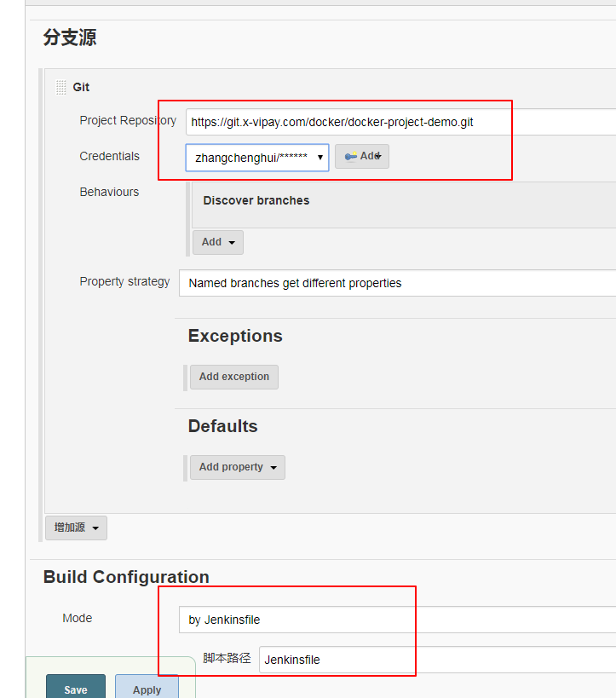
Task: Click the Apply button
Action: tap(147, 689)
